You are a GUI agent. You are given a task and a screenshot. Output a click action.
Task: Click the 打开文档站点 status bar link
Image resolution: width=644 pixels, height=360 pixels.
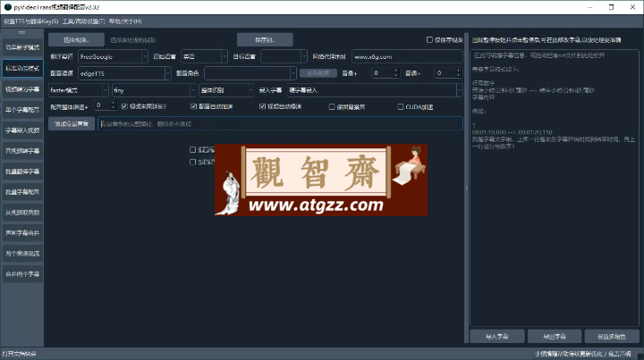pos(20,354)
